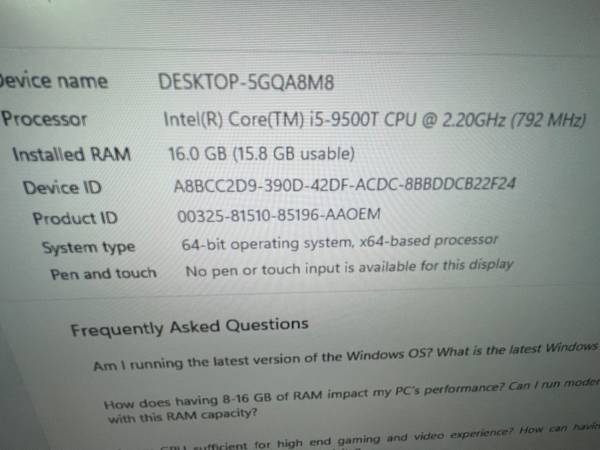Select the 64-bit operating system text
This screenshot has height=450, width=600.
coord(339,243)
